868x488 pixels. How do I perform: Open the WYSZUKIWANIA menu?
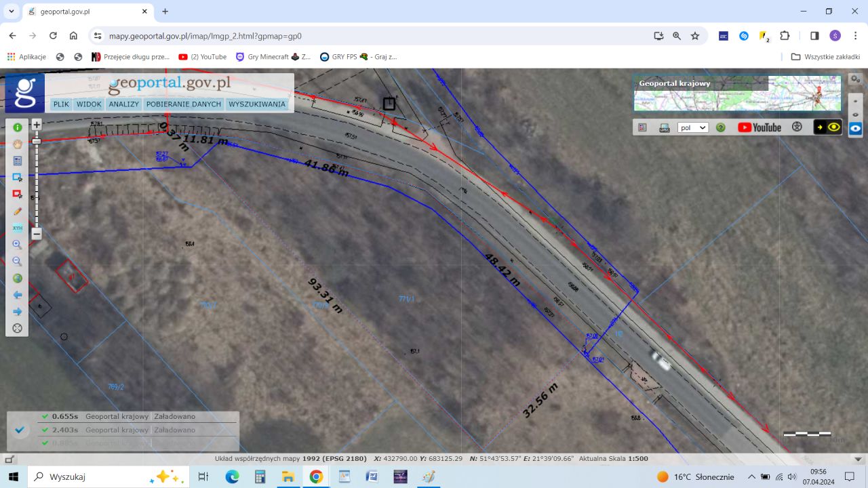(x=257, y=104)
